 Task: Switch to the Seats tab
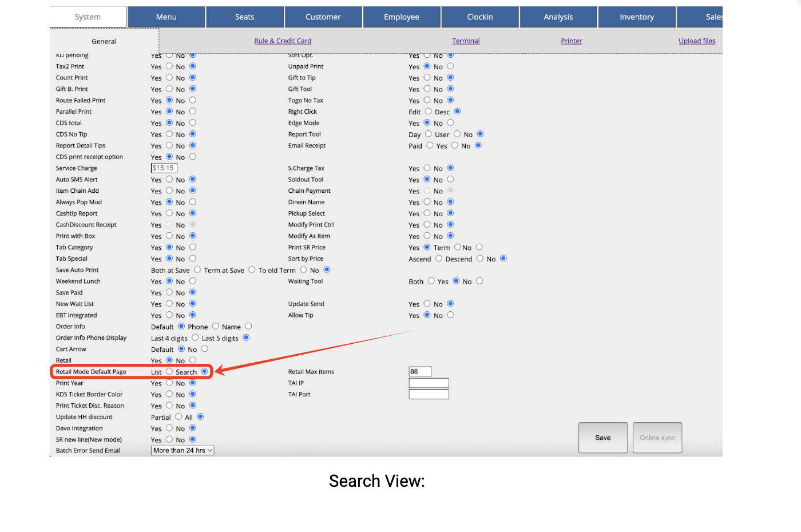click(245, 17)
